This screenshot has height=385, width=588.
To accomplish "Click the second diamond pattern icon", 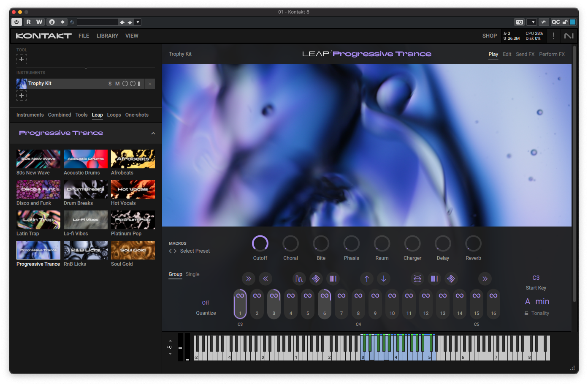I will click(451, 279).
